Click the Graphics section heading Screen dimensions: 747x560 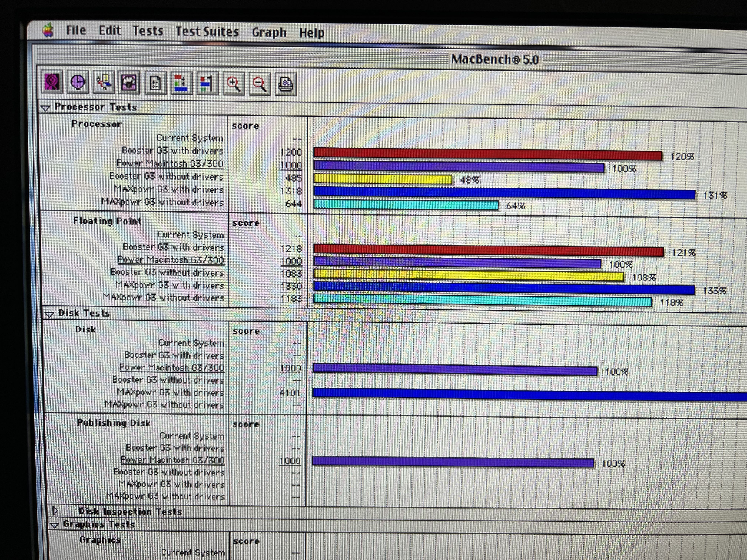(x=100, y=540)
